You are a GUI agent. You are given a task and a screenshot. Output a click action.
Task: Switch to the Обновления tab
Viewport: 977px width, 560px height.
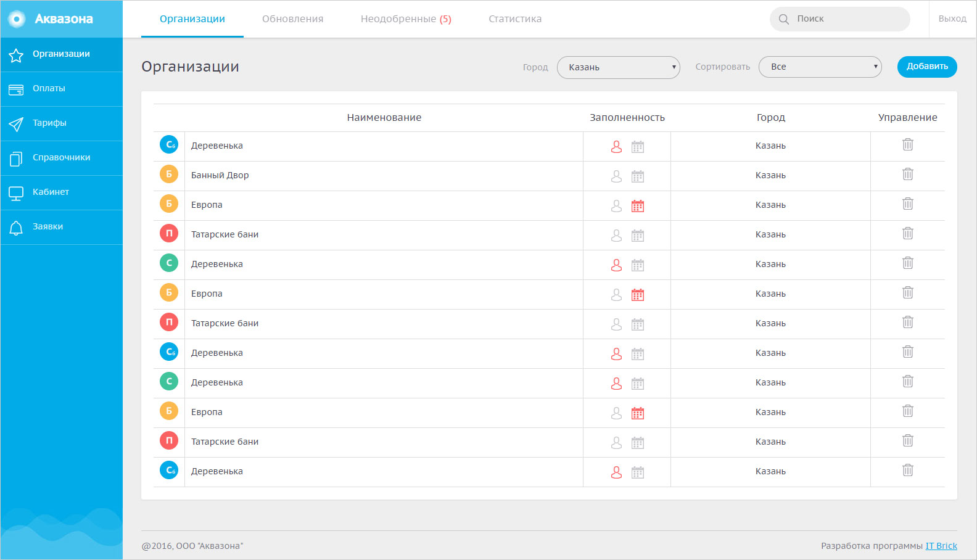point(292,19)
